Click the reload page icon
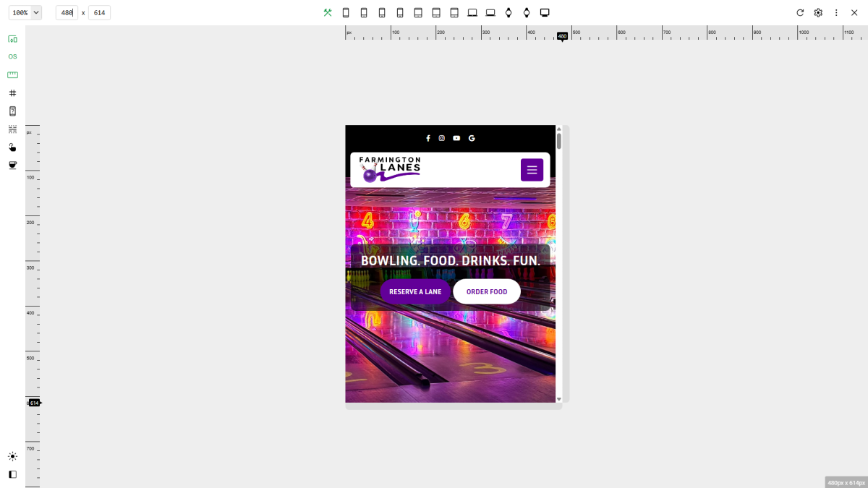The image size is (868, 488). pyautogui.click(x=800, y=12)
